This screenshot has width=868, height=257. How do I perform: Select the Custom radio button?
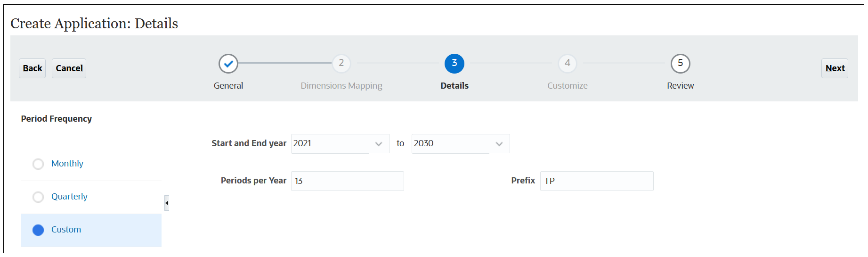[38, 230]
